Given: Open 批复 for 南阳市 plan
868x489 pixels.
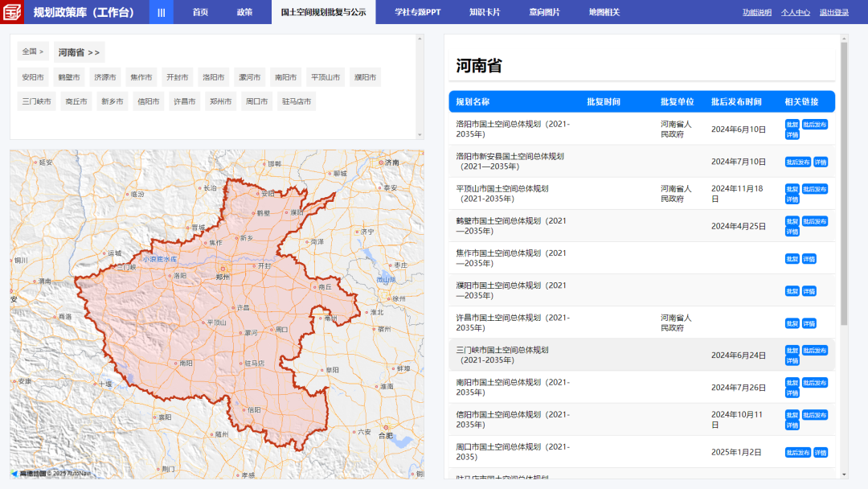Looking at the screenshot, I should pos(792,383).
